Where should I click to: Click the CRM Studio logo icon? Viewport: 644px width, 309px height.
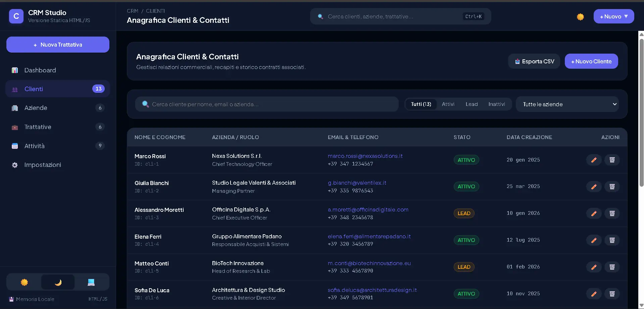(x=16, y=16)
